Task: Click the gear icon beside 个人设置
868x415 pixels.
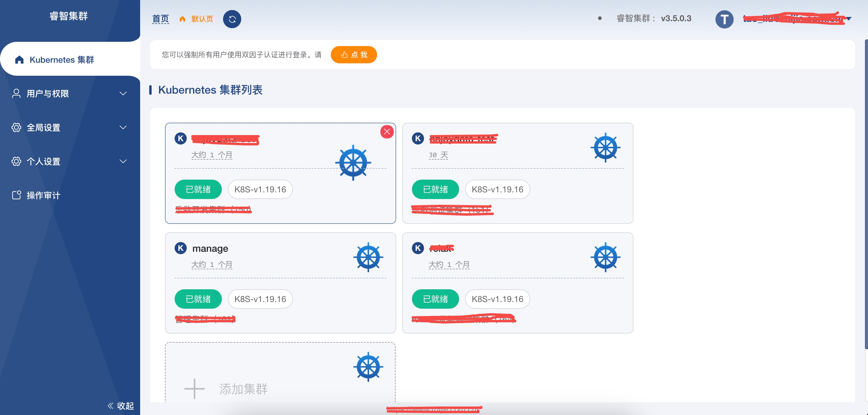Action: (16, 161)
